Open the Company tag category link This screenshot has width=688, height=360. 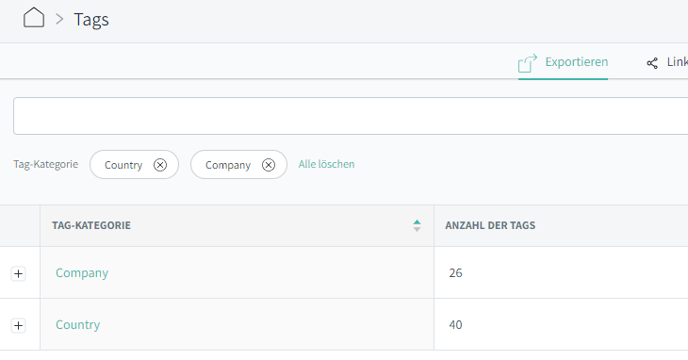[82, 273]
